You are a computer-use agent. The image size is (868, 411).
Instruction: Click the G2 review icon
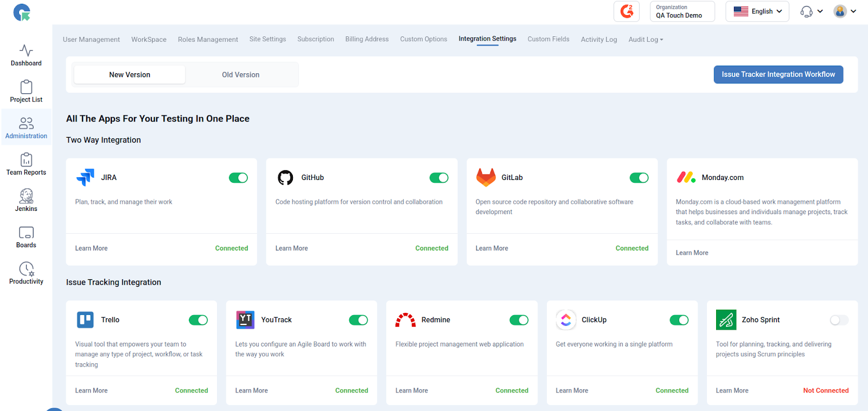pyautogui.click(x=627, y=11)
